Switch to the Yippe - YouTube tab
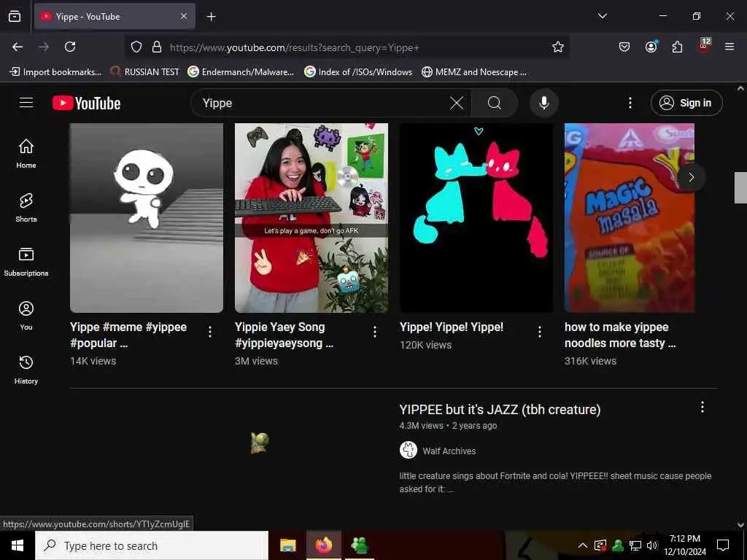 115,16
